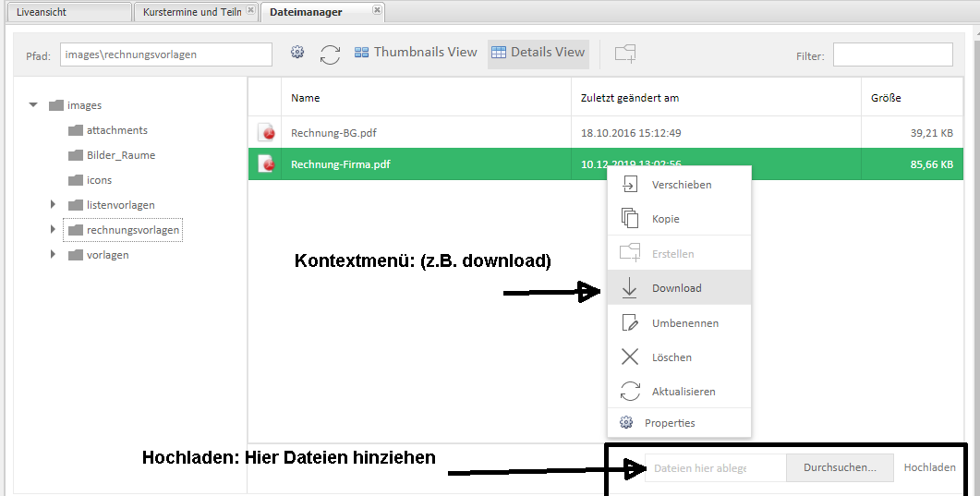The height and width of the screenshot is (496, 980).
Task: Switch to Details View
Action: pyautogui.click(x=538, y=53)
